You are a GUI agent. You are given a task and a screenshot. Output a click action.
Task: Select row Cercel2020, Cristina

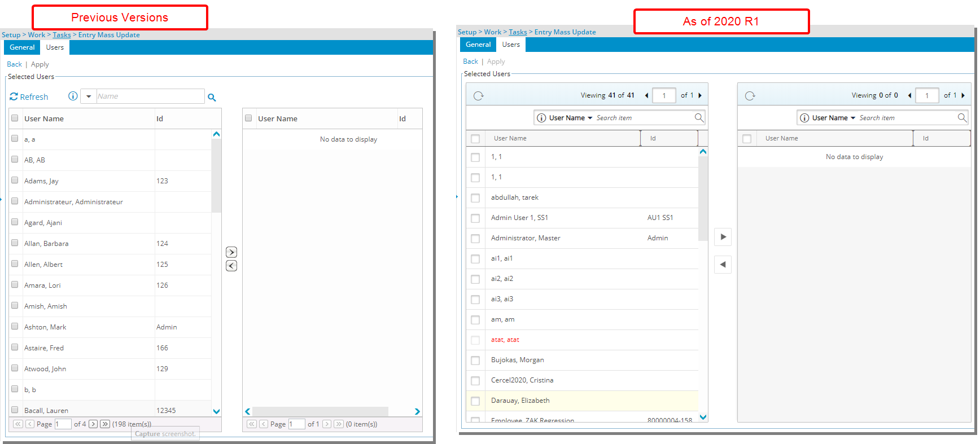point(583,380)
